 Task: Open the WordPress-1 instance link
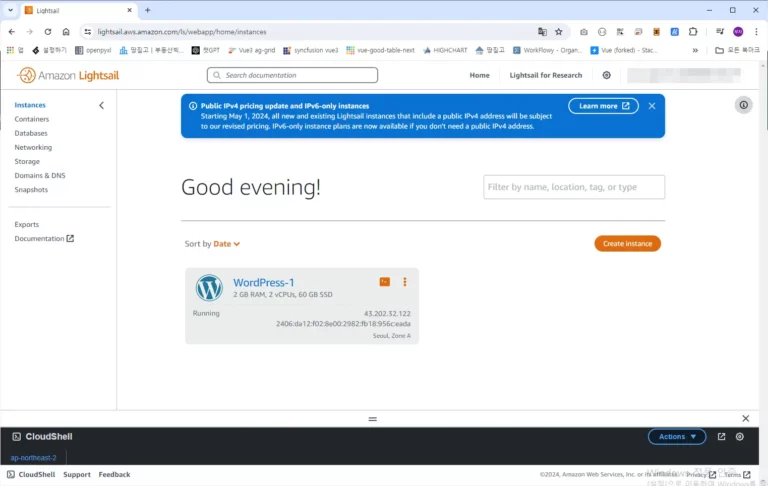tap(264, 283)
